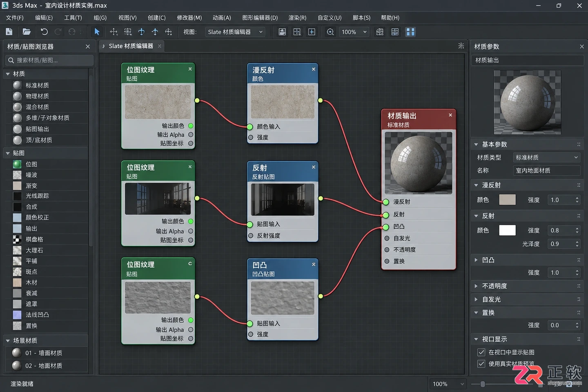Image resolution: width=588 pixels, height=392 pixels.
Task: Open the 修改器(M) menu
Action: tap(189, 18)
